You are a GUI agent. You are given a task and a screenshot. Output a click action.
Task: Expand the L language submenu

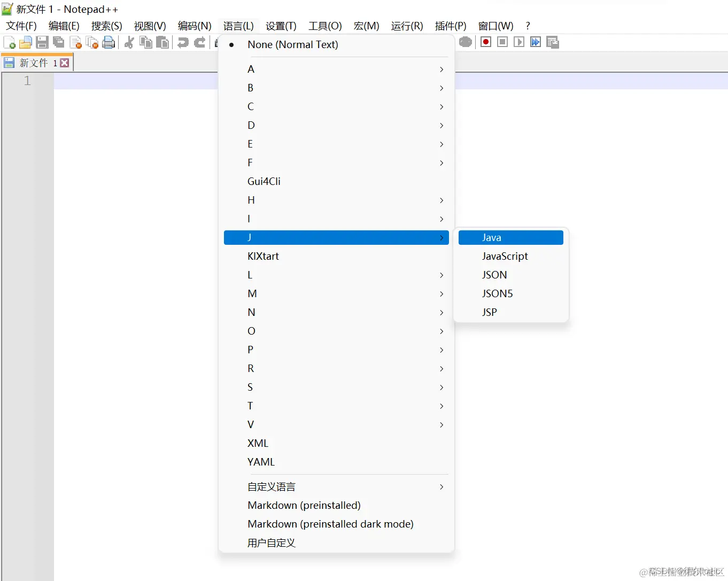tap(336, 275)
